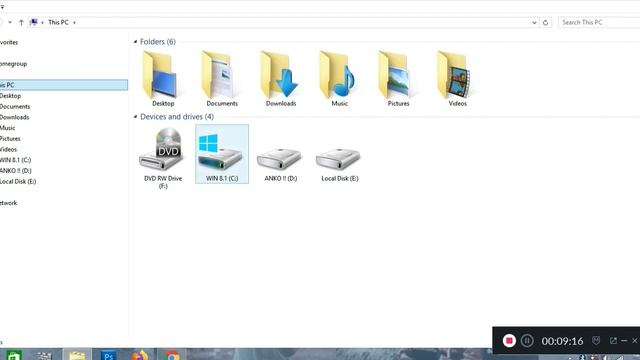640x360 pixels.
Task: Click the Up arrow navigation button
Action: coord(21,22)
